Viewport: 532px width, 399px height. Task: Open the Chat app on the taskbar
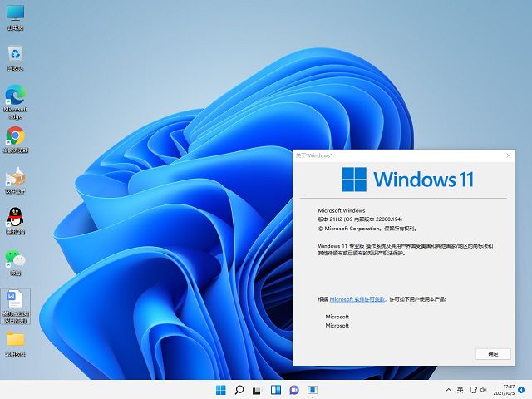293,389
